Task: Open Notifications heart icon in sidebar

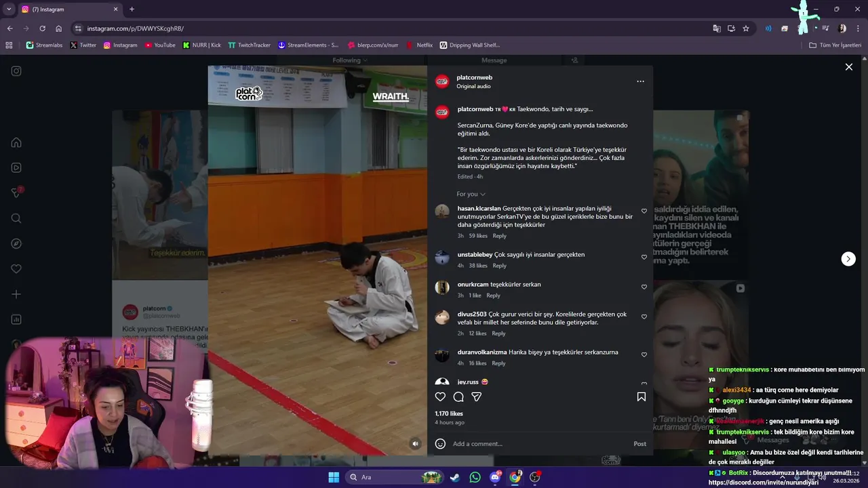Action: pos(16,269)
